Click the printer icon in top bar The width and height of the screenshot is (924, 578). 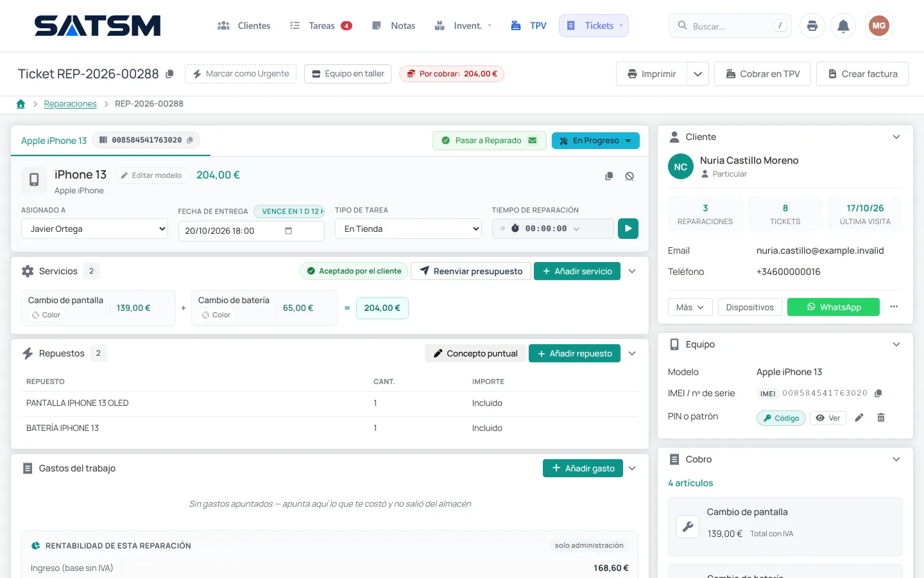point(812,26)
